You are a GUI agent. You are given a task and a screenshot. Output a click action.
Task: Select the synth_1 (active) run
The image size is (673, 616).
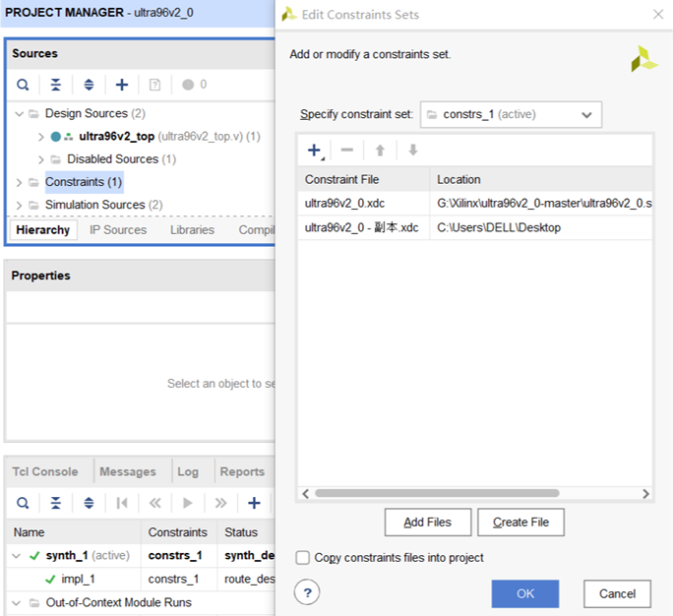click(88, 556)
